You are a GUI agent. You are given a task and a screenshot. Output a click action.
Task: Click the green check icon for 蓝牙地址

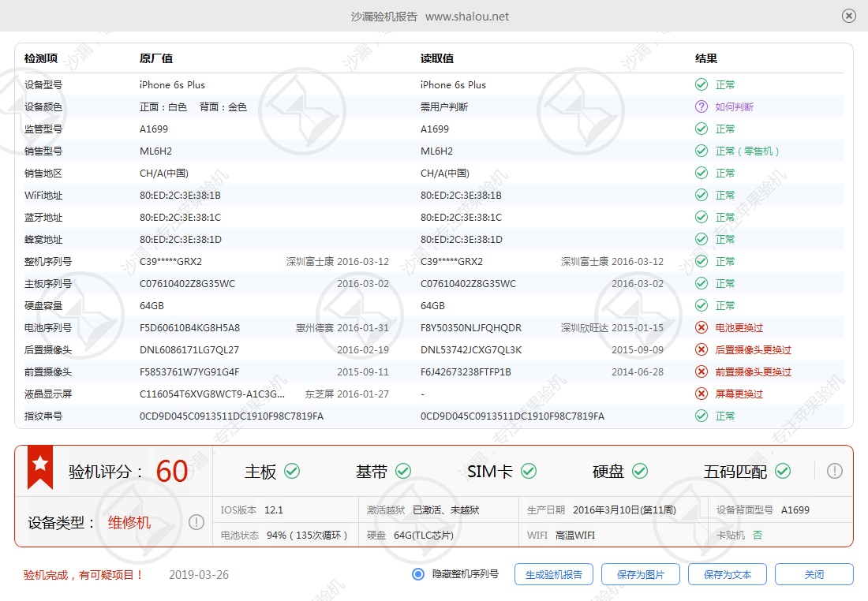tap(702, 218)
